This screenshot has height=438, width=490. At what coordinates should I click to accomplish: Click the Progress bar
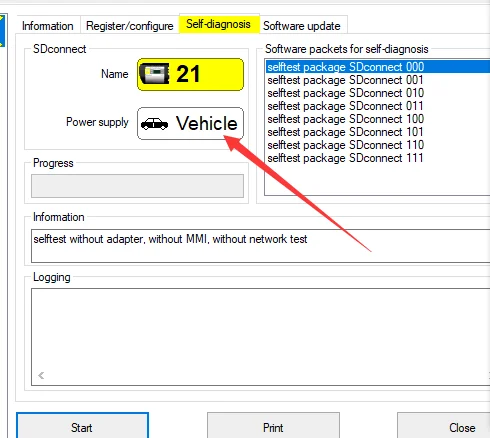tap(137, 186)
